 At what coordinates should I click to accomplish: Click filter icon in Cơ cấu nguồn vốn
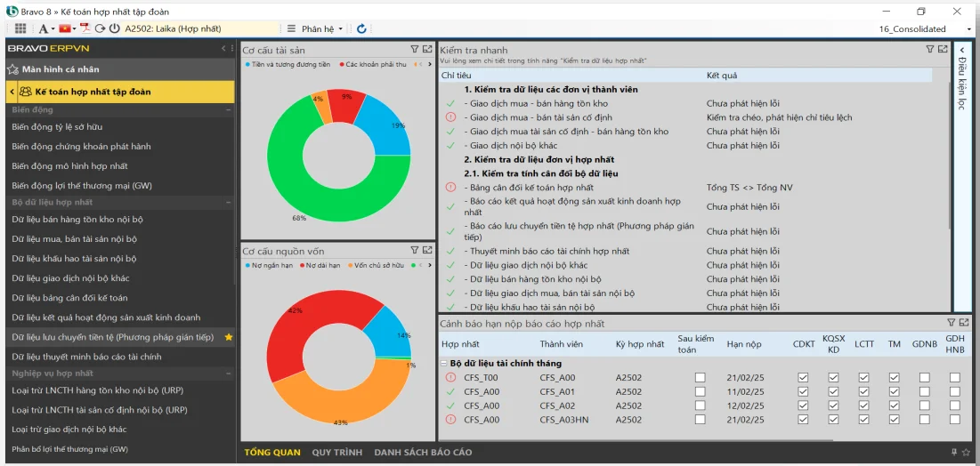click(x=415, y=250)
